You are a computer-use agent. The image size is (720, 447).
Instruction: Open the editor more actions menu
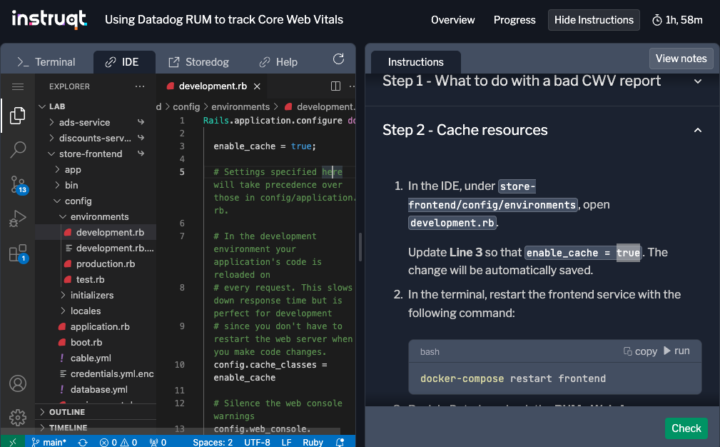click(x=352, y=86)
